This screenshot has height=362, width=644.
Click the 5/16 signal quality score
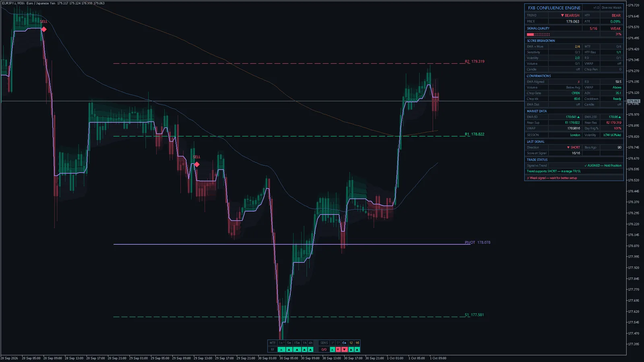(x=593, y=29)
